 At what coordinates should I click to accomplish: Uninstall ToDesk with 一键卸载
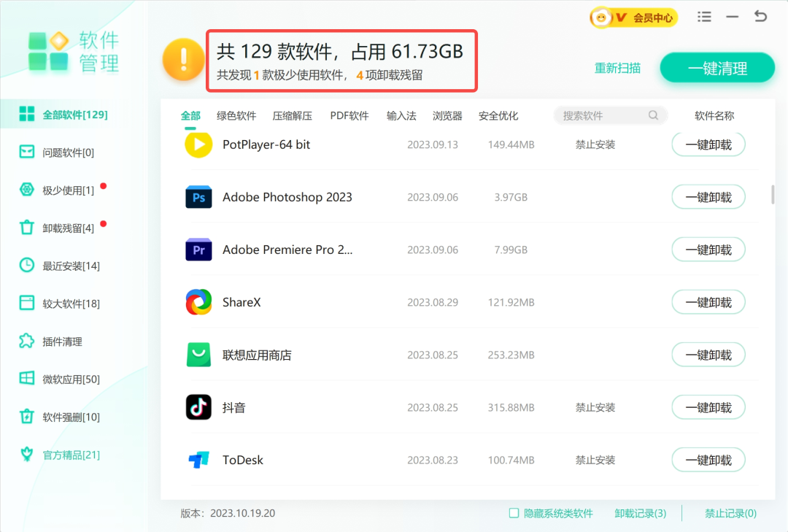pyautogui.click(x=708, y=460)
